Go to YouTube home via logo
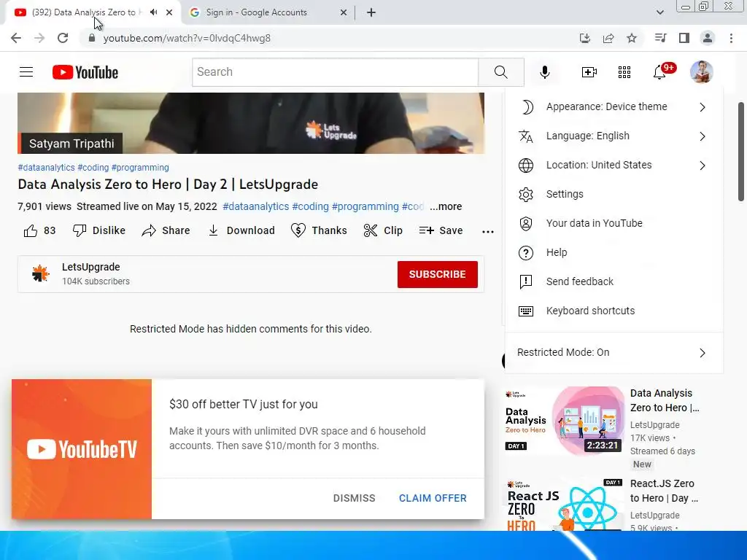Screen dimensions: 747x560 (x=85, y=72)
